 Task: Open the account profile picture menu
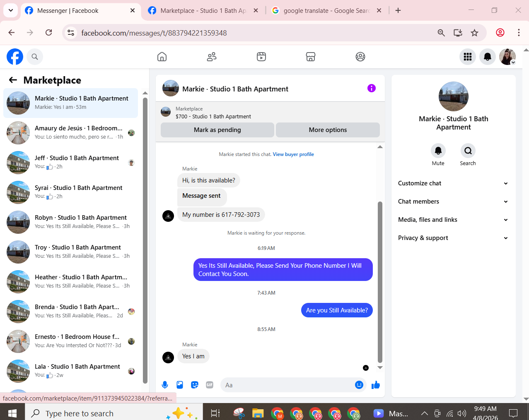coord(507,57)
